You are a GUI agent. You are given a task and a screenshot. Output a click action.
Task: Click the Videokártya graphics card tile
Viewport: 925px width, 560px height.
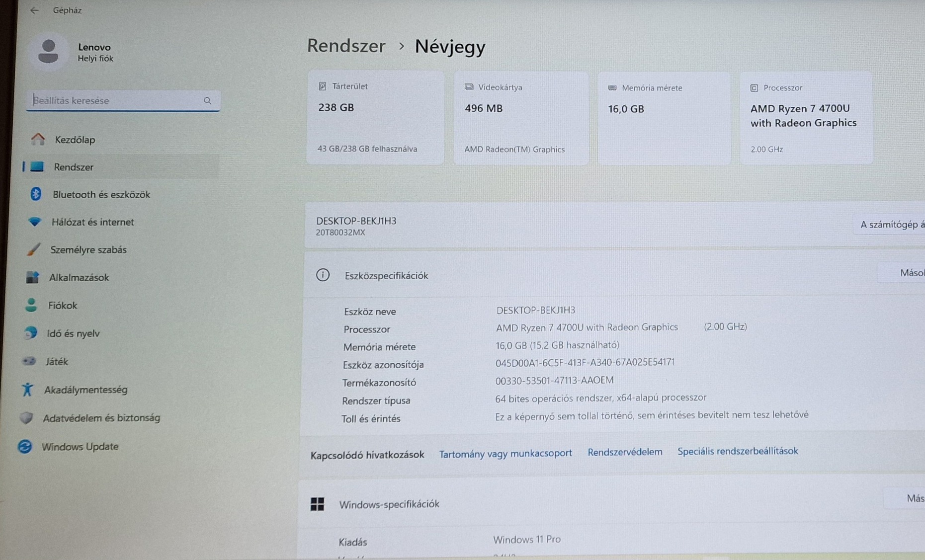(521, 118)
